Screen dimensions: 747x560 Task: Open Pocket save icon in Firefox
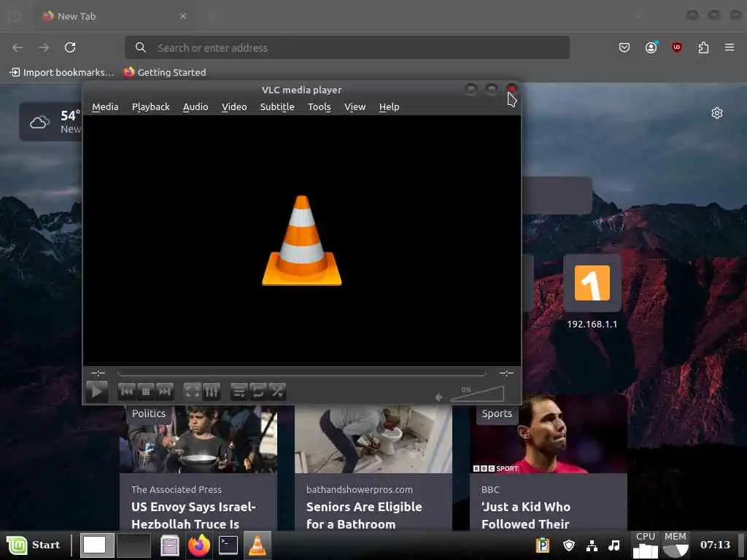(x=624, y=47)
